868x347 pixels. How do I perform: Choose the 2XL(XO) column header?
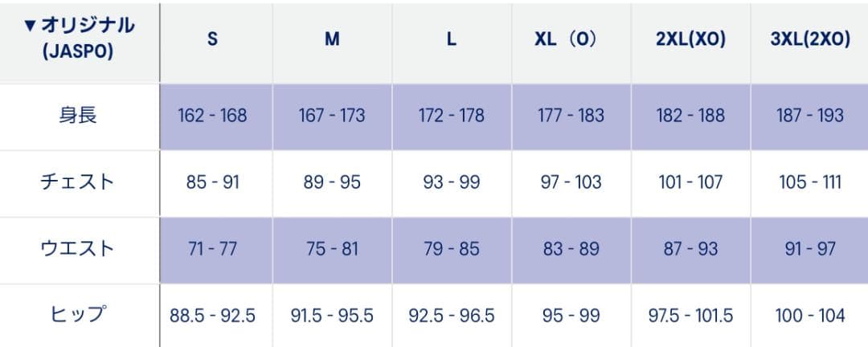tap(690, 39)
